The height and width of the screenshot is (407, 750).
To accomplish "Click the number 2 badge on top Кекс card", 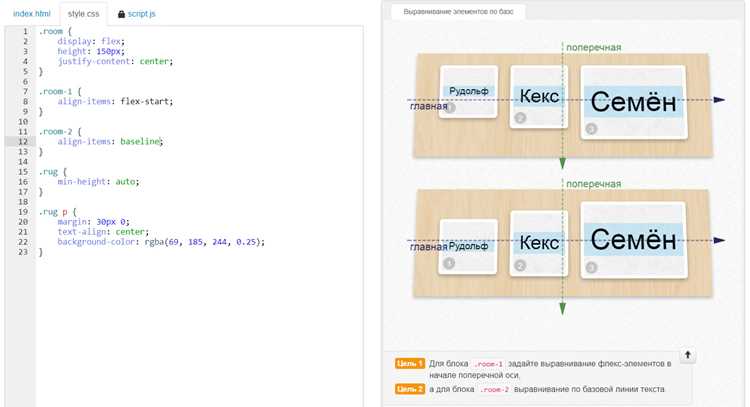I will click(x=520, y=118).
